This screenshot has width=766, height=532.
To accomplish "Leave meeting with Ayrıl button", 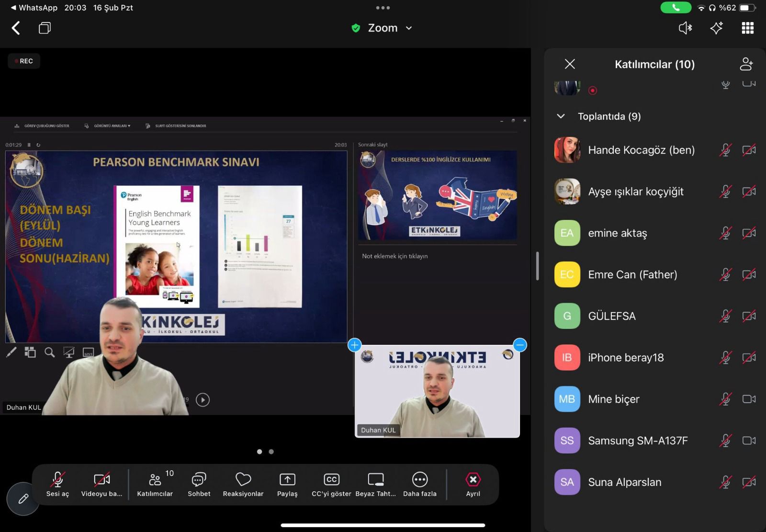I will [x=473, y=480].
